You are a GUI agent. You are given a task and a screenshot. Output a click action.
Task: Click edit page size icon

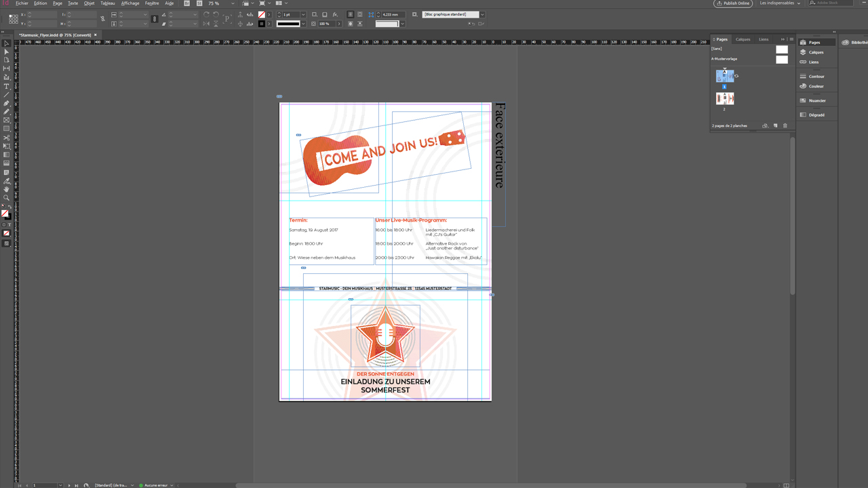point(766,125)
